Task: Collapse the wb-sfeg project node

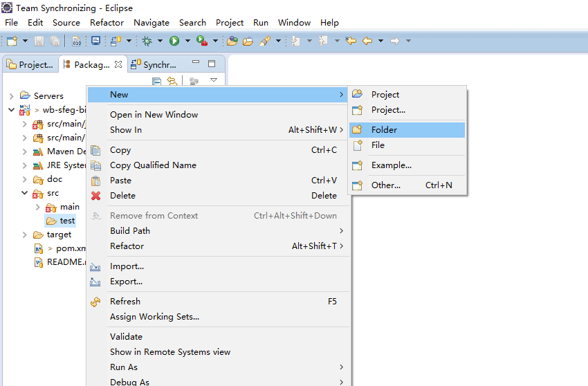Action: tap(12, 110)
